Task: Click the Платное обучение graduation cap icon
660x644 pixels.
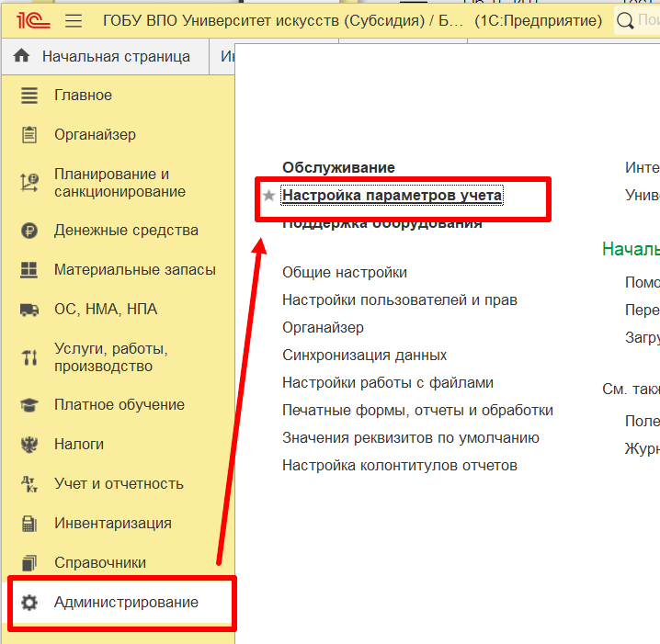Action: coord(29,405)
